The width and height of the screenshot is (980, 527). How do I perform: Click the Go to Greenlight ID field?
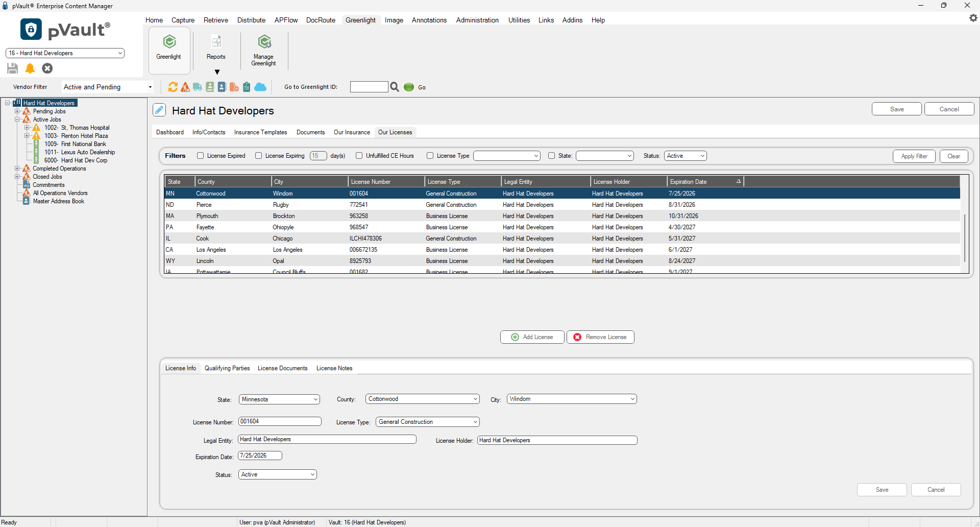369,87
